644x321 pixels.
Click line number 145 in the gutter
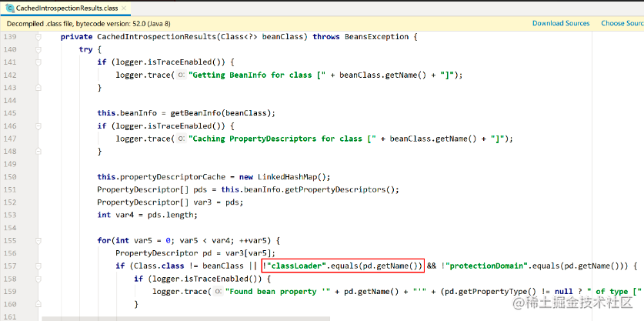[x=9, y=113]
